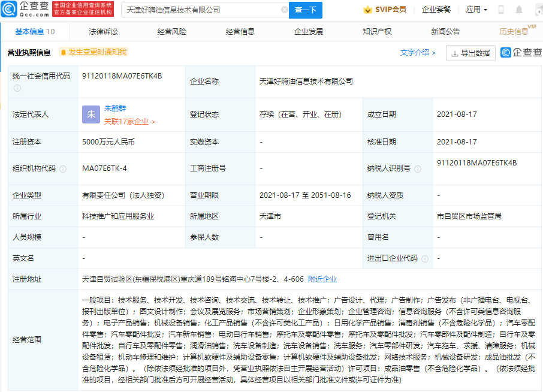Open the 附近企业 link

pos(322,279)
